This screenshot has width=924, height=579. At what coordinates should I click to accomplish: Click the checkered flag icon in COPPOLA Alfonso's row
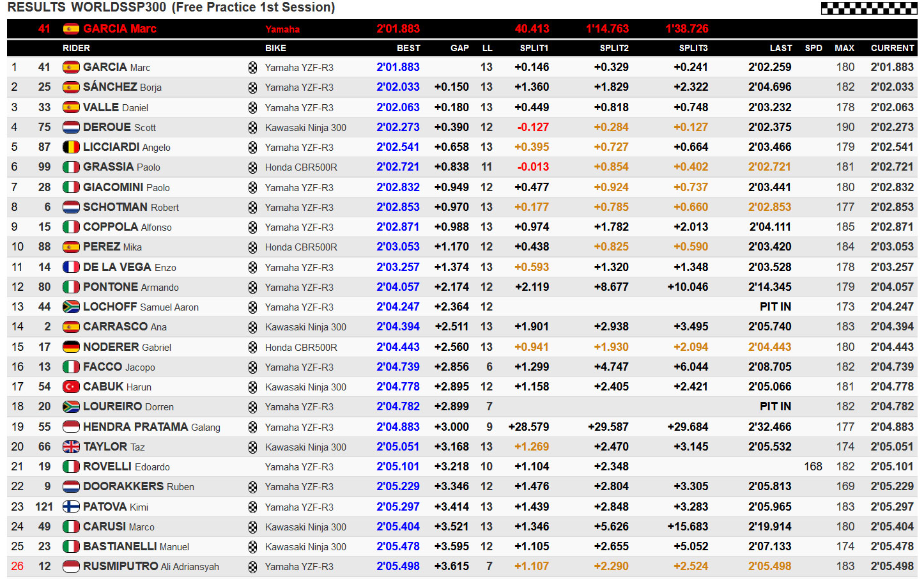(252, 228)
